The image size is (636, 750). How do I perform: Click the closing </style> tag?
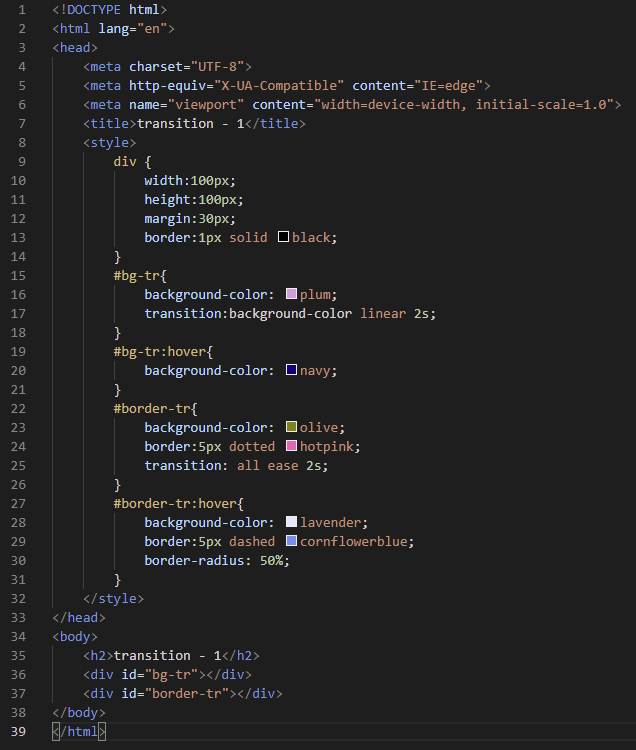point(113,599)
